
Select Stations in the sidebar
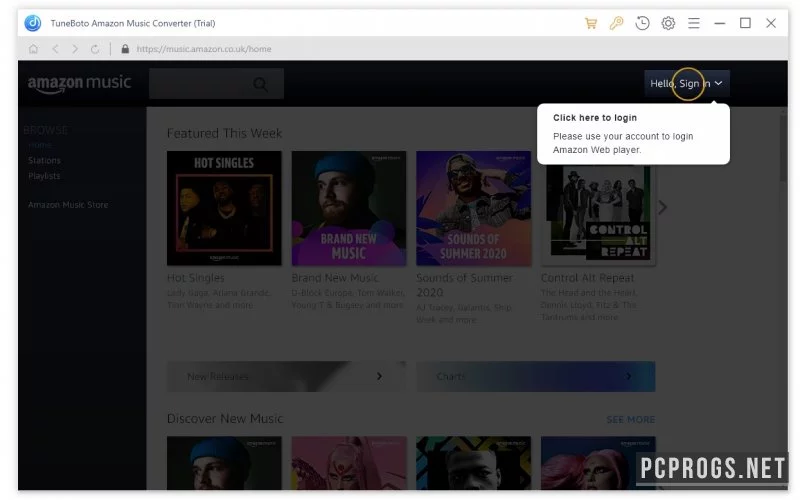coord(44,160)
